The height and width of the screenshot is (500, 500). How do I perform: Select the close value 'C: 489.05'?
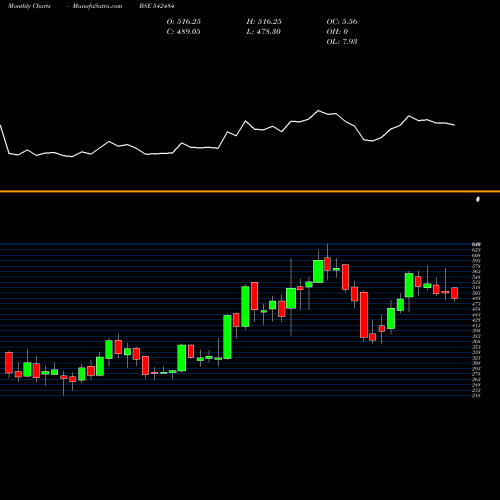[184, 32]
